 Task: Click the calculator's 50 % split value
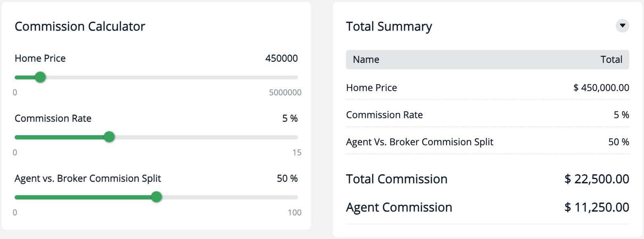287,179
